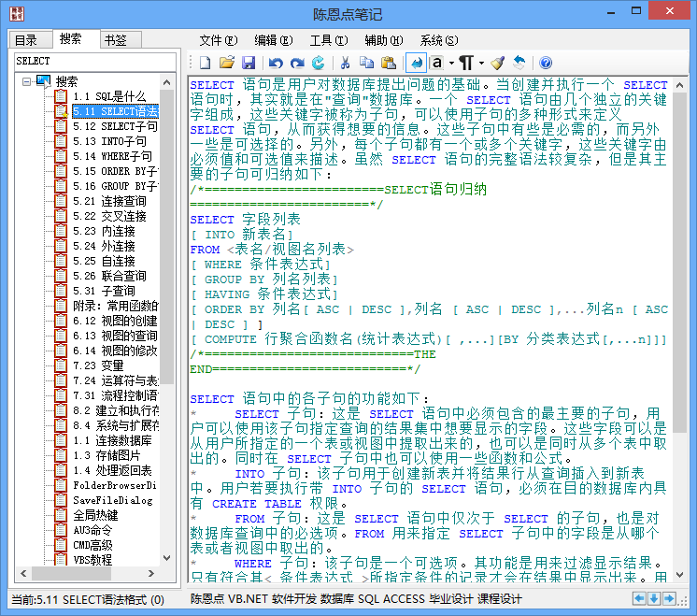Viewport: 697px width, 616px height.
Task: Click the search box containing SELECT
Action: click(94, 61)
